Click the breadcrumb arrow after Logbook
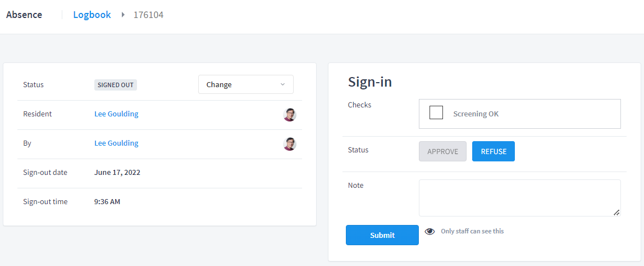 click(123, 15)
